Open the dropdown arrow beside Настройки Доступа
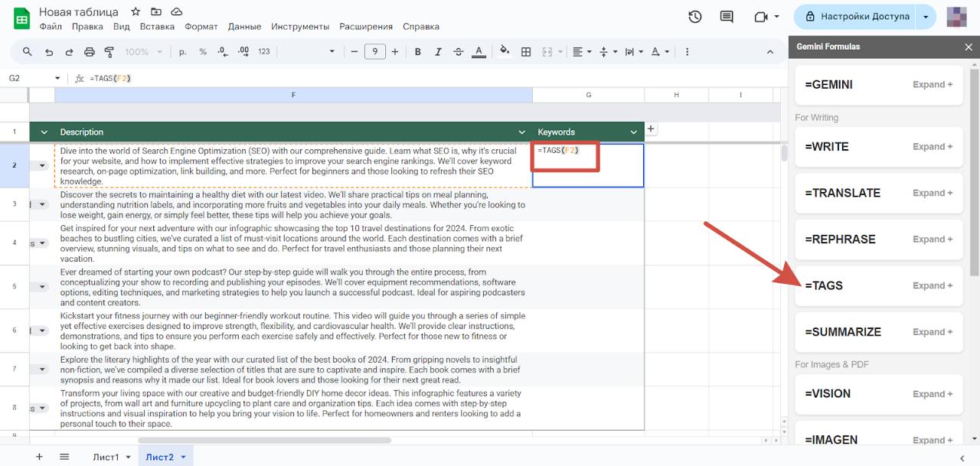980x466 pixels. pos(926,16)
